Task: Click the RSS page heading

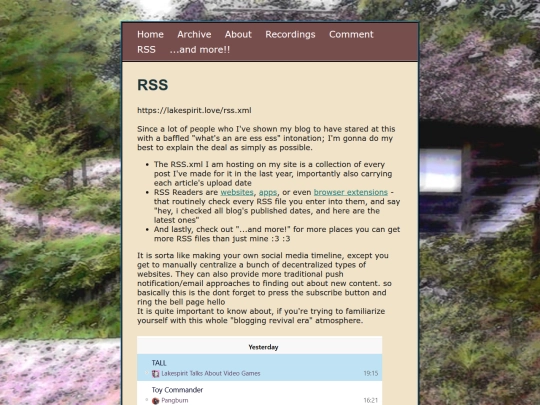Action: [x=153, y=85]
